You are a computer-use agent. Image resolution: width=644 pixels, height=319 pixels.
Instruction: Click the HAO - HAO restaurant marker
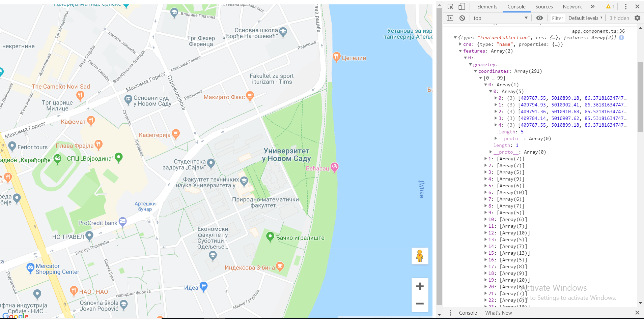(74, 291)
